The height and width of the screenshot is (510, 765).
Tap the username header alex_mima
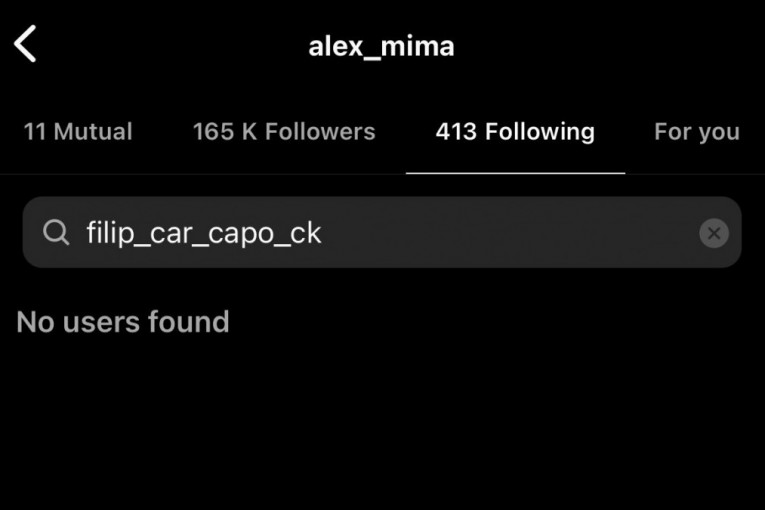(x=381, y=46)
